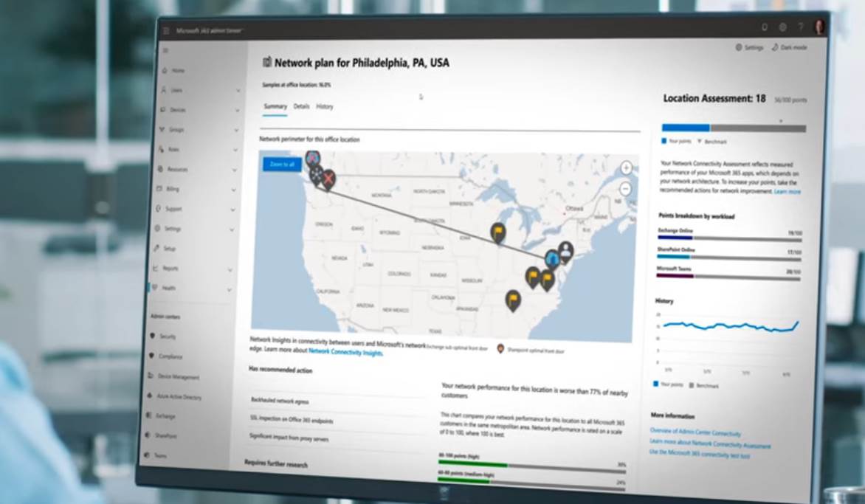Switch to the History tab

[325, 106]
